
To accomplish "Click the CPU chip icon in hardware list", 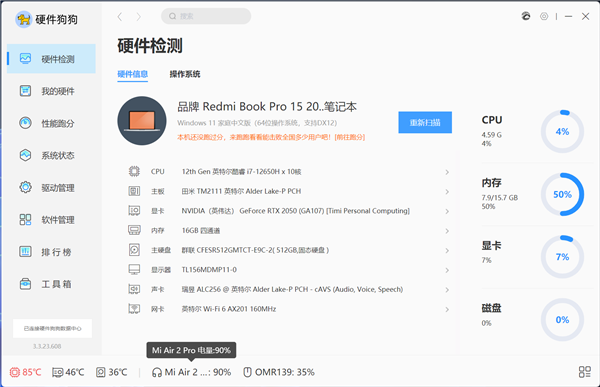I will [x=134, y=171].
